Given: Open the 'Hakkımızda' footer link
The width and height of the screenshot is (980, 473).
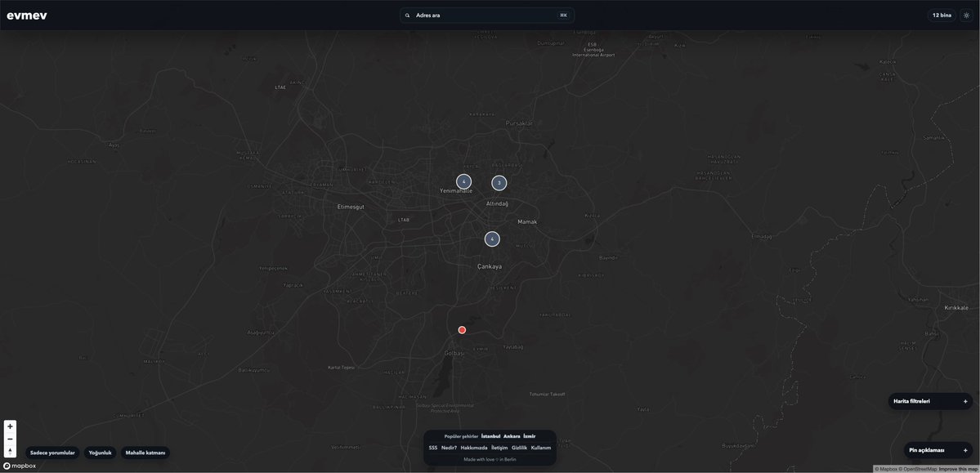Looking at the screenshot, I should click(474, 448).
